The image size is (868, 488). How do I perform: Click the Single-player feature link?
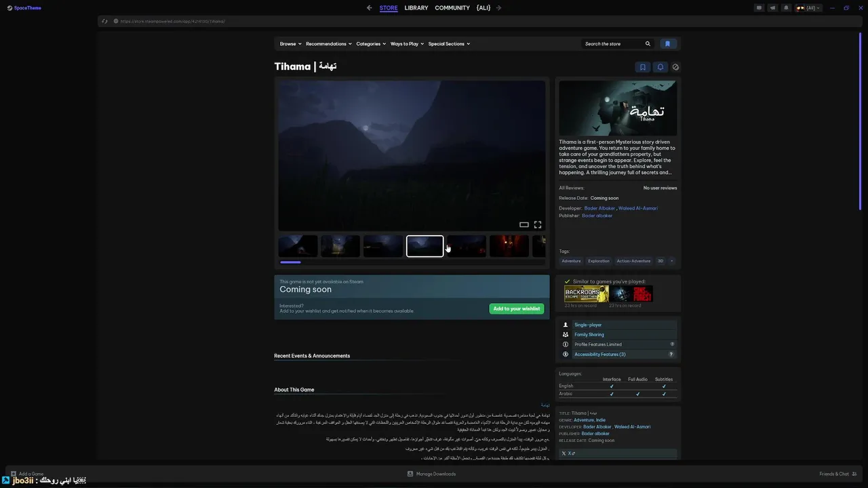588,325
